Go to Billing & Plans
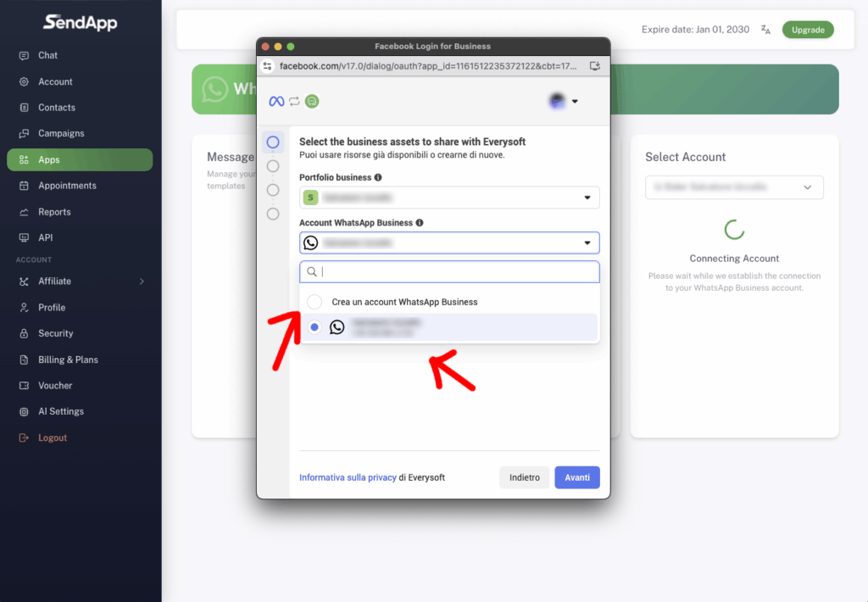Viewport: 868px width, 602px height. [x=68, y=360]
